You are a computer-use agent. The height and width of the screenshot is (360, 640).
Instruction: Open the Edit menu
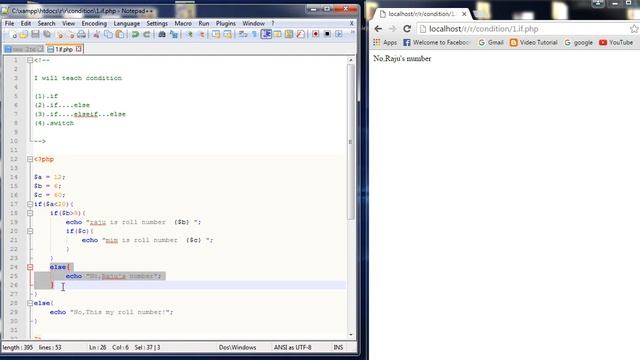pos(26,24)
